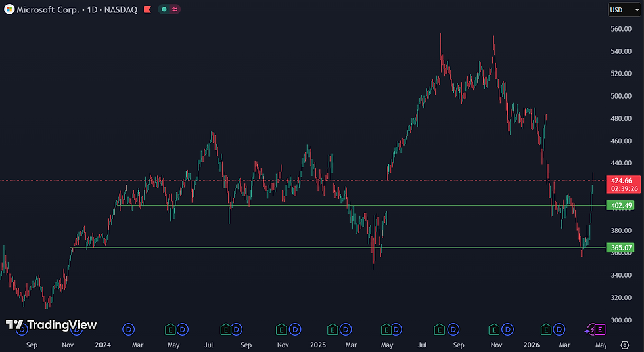Click the Microsoft logo icon
This screenshot has width=644, height=352.
pos(9,9)
